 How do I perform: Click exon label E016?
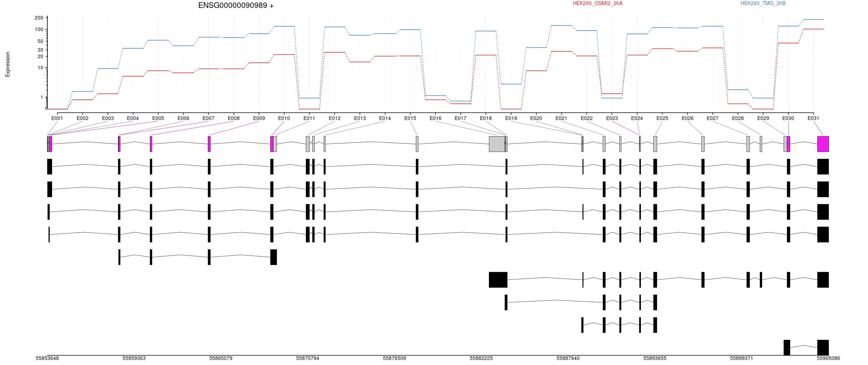pyautogui.click(x=435, y=118)
